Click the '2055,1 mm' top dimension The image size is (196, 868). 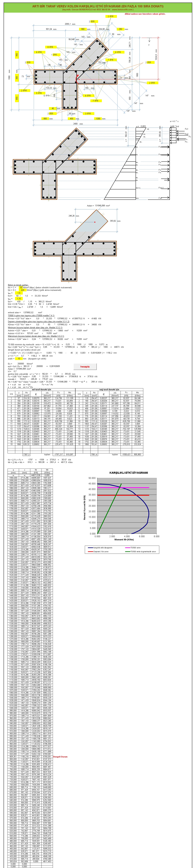point(70,24)
